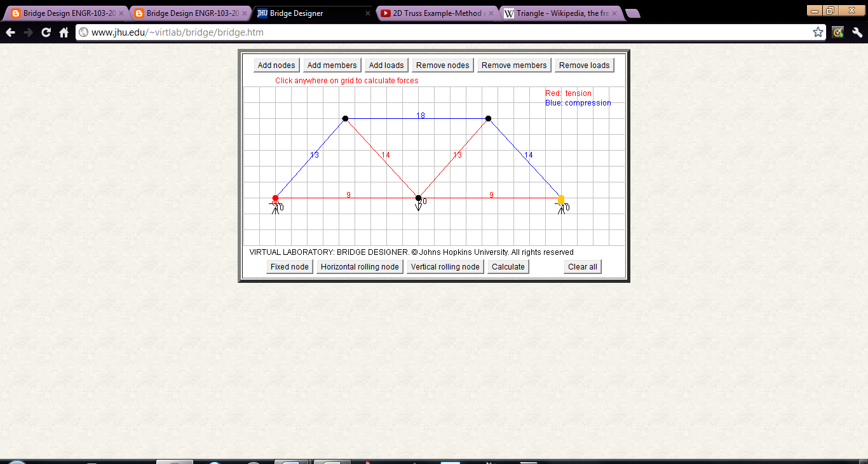The height and width of the screenshot is (464, 868).
Task: Click the Add loads button
Action: coord(386,65)
